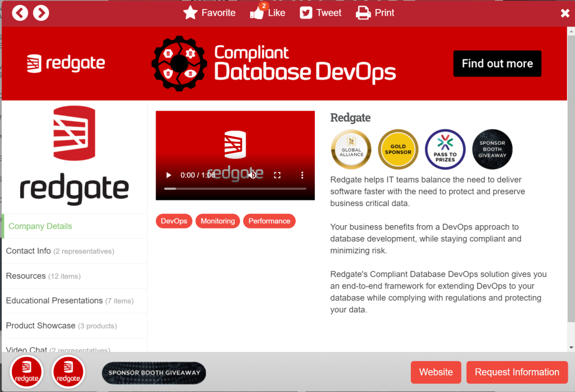Click the Gold Sponsor badge
575x392 pixels.
[x=398, y=149]
